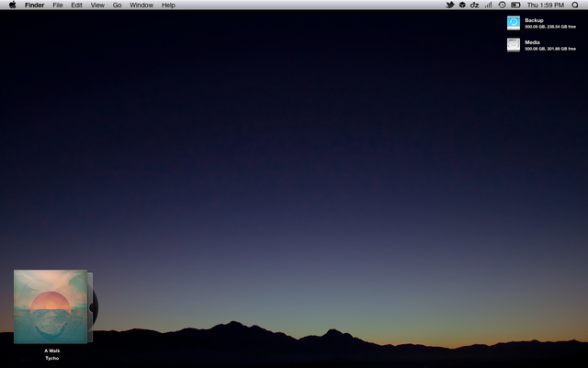Open the Finder menu

[x=35, y=5]
